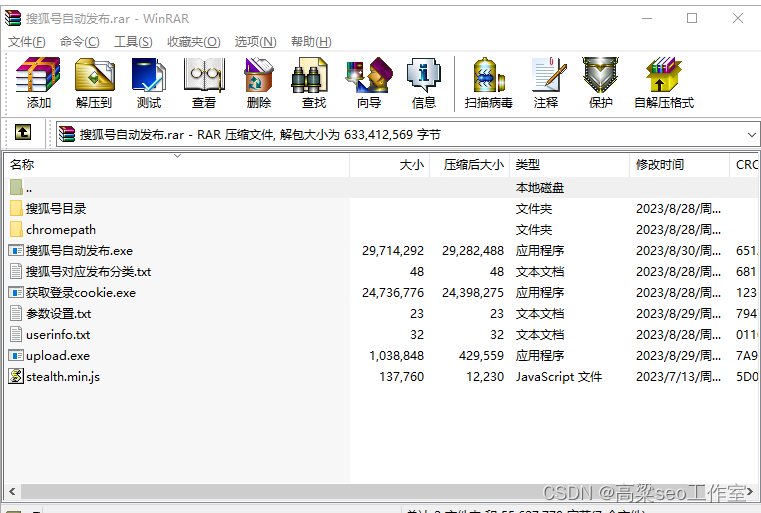Select the file name 参数设置.txt

click(x=59, y=314)
